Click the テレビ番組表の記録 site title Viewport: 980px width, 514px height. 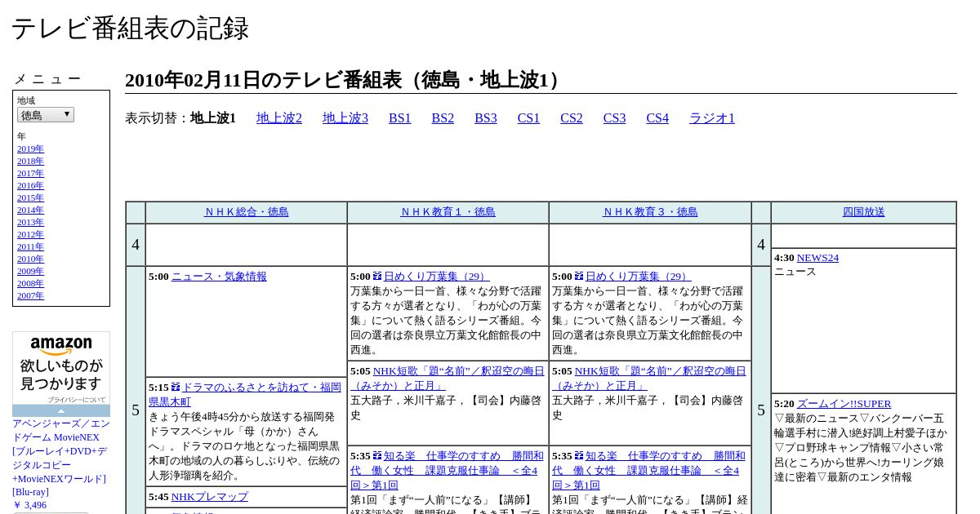(130, 29)
